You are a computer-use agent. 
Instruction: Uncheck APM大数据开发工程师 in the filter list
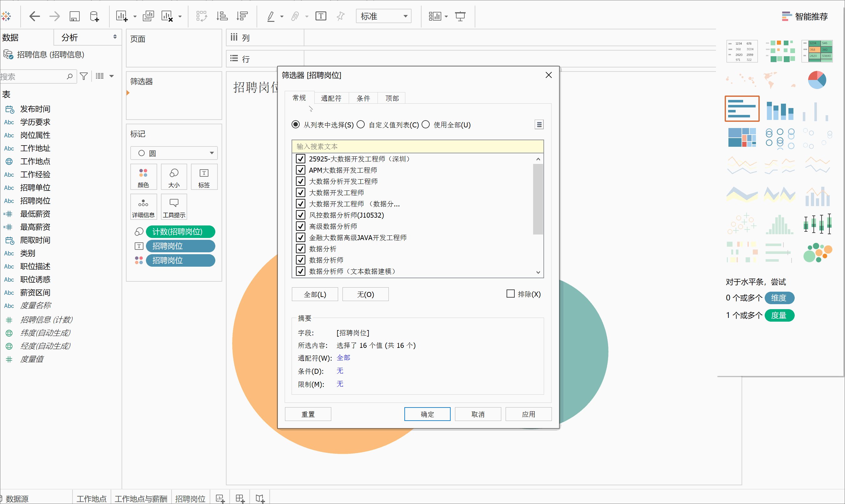300,170
